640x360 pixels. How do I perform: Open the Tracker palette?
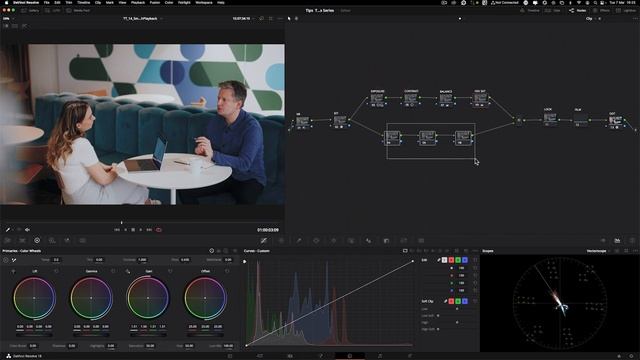coord(333,240)
